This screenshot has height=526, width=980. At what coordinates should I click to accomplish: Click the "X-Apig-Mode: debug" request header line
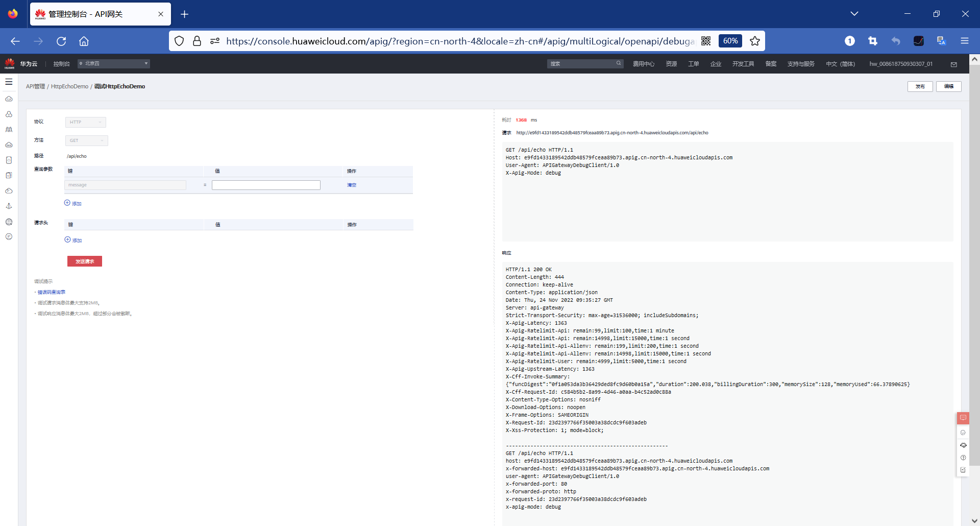(x=533, y=173)
